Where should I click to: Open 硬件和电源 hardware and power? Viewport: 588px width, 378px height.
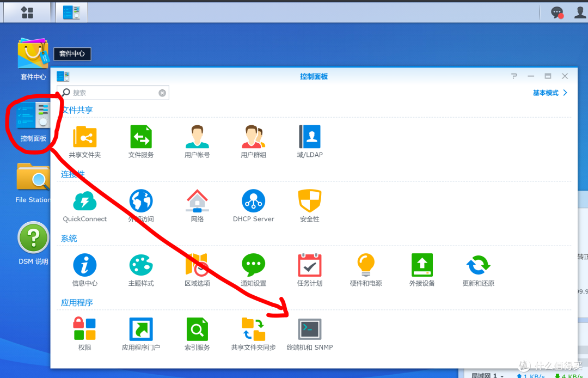(366, 270)
